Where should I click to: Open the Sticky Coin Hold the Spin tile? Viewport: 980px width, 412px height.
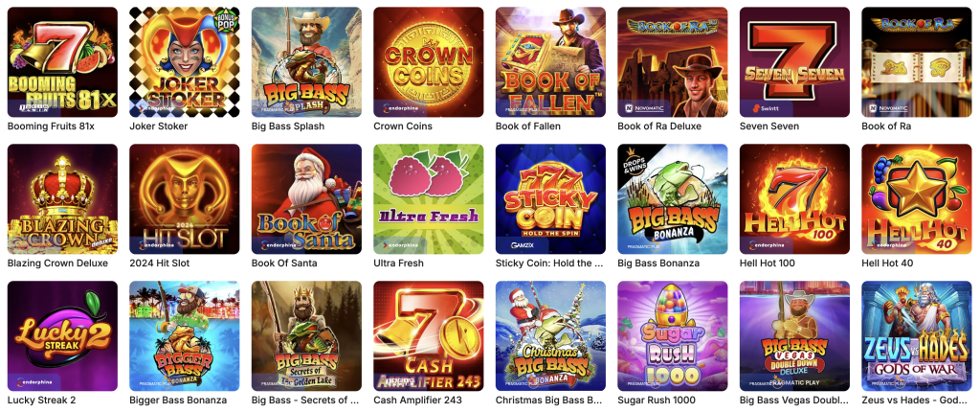point(550,199)
